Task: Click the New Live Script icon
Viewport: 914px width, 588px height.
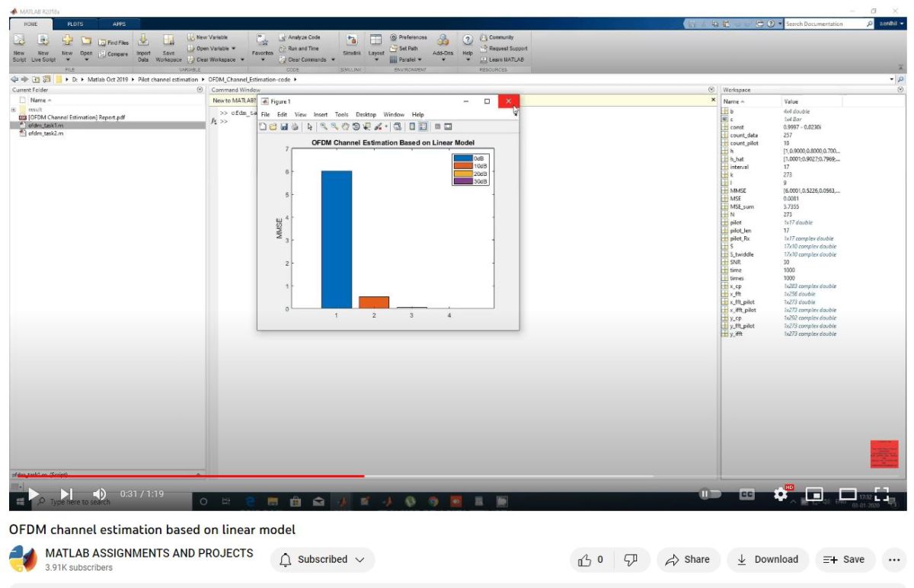Action: [43, 40]
